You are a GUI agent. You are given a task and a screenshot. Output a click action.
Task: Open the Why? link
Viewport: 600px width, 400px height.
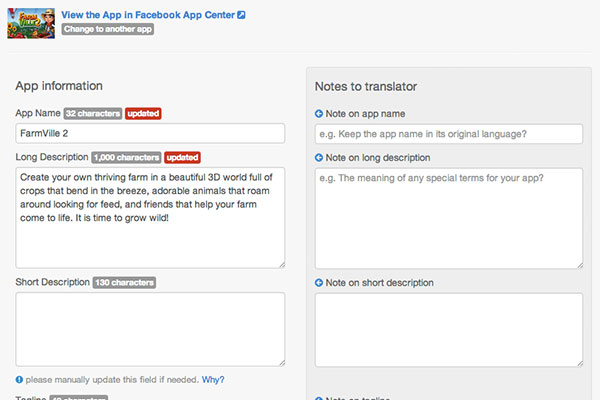[x=213, y=380]
